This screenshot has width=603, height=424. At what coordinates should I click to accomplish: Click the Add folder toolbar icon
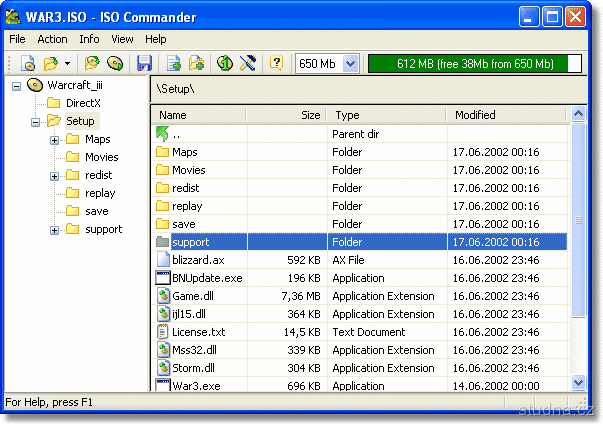(197, 64)
